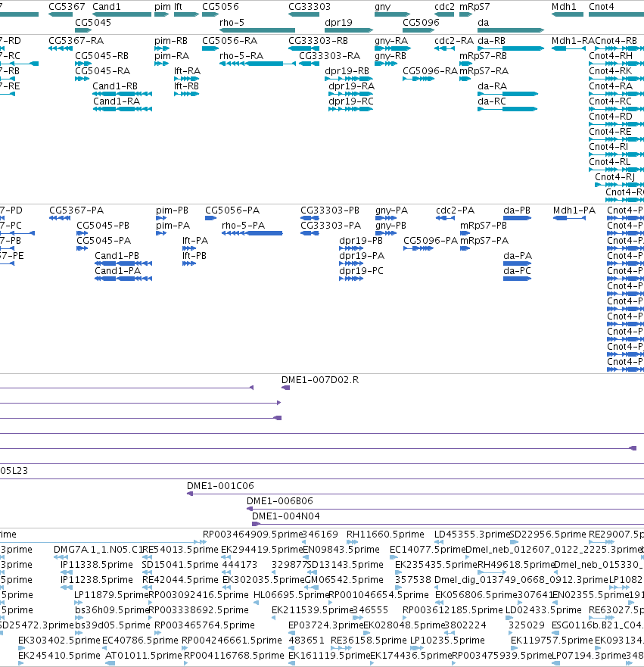Click protein label CG5367-PA
This screenshot has width=644, height=667.
[76, 210]
